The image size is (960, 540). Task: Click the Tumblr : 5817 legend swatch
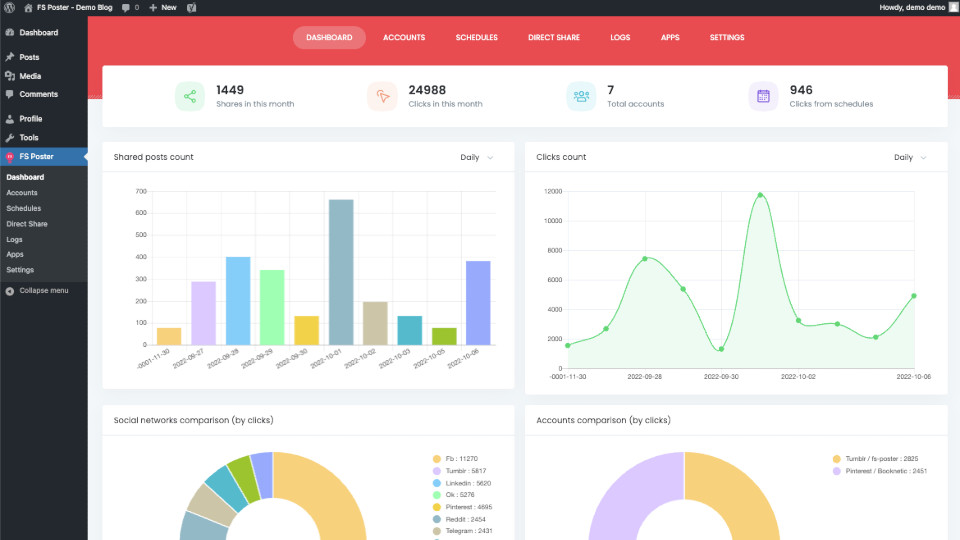pyautogui.click(x=437, y=471)
